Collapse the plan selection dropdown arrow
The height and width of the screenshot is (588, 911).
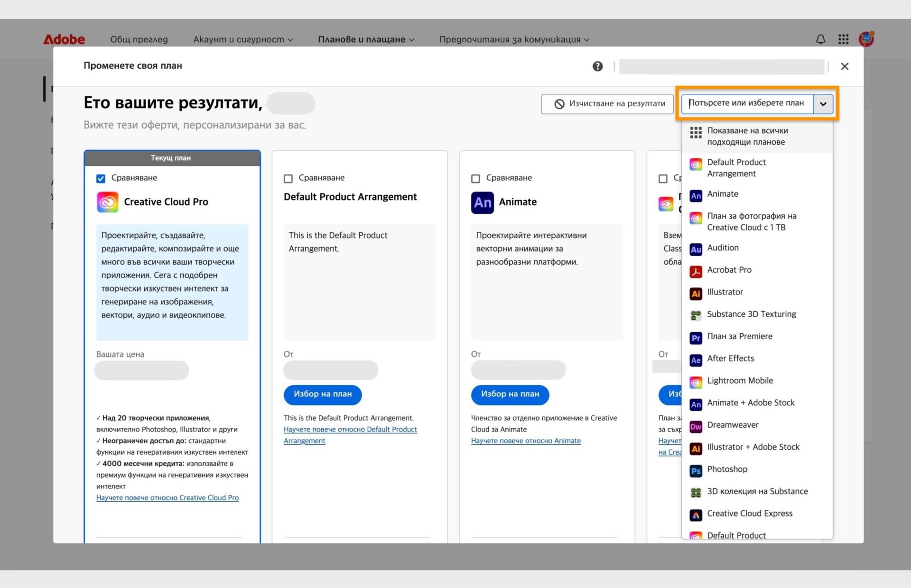pos(824,103)
